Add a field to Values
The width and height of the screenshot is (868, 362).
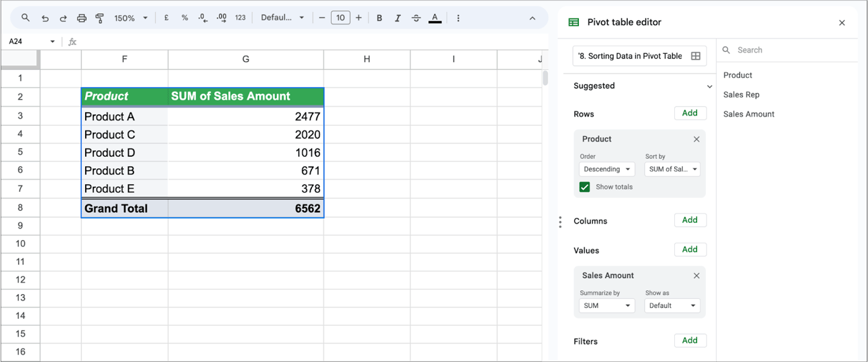tap(690, 250)
